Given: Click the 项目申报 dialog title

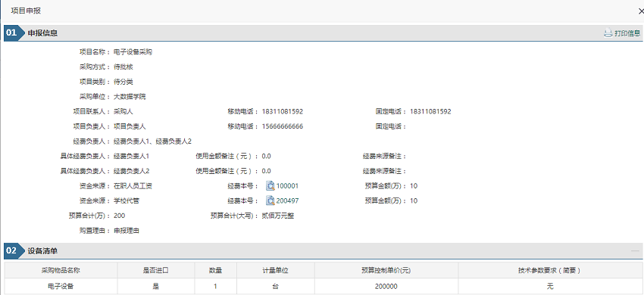Looking at the screenshot, I should 26,11.
